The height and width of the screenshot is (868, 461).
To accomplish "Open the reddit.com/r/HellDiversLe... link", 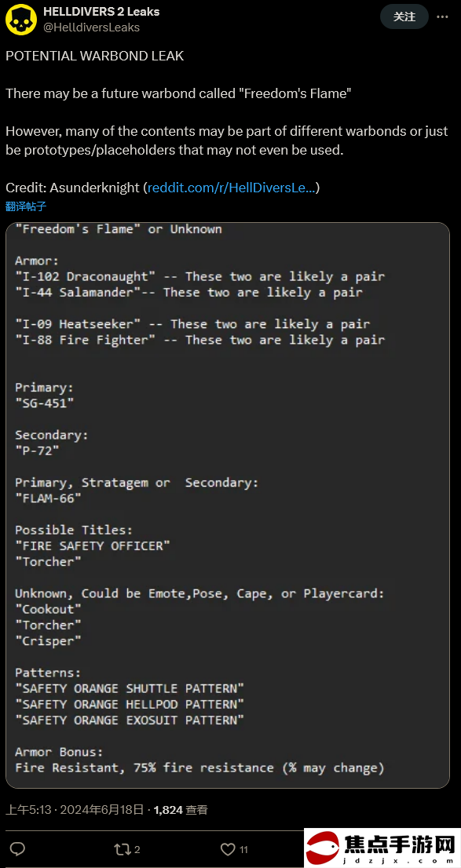I will [x=232, y=188].
